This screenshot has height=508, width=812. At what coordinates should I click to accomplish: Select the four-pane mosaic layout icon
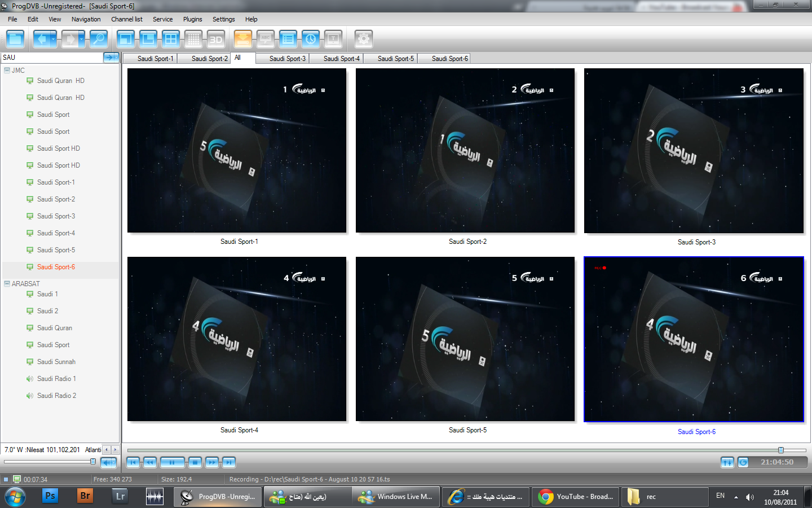[170, 39]
